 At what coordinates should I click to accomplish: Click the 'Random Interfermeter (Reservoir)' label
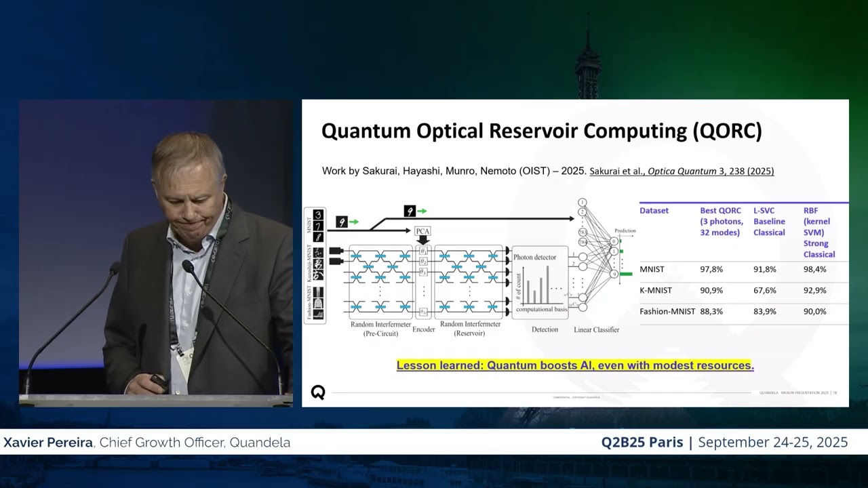click(471, 329)
